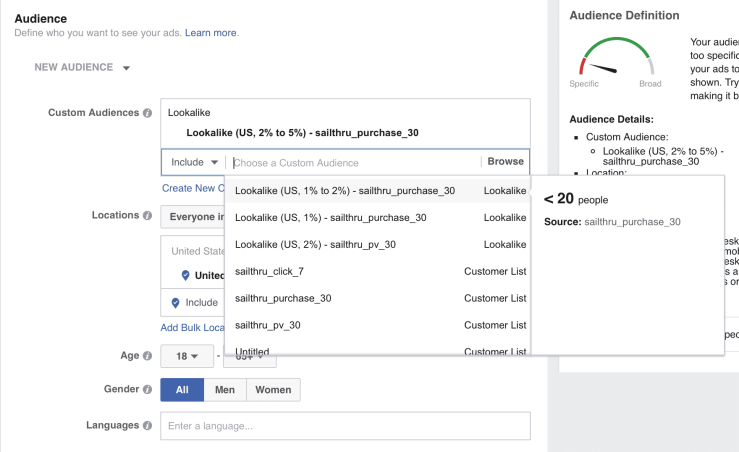Choose sailthru_click_7 customer list
739x452 pixels.
(x=269, y=271)
